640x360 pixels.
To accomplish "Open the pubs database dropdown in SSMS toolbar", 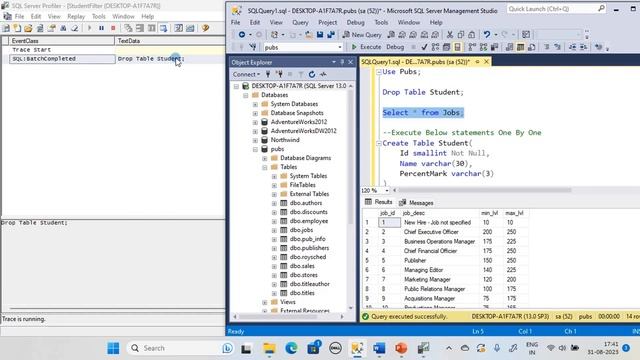I will click(340, 47).
